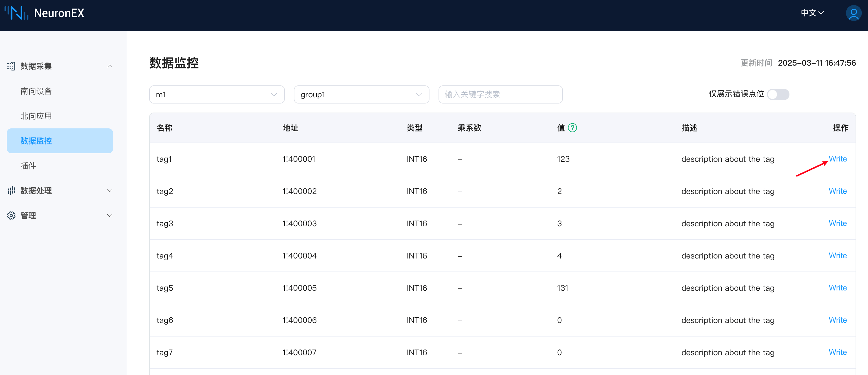Viewport: 868px width, 375px height.
Task: Enable 仅展示错误点位 switch
Action: coord(778,94)
